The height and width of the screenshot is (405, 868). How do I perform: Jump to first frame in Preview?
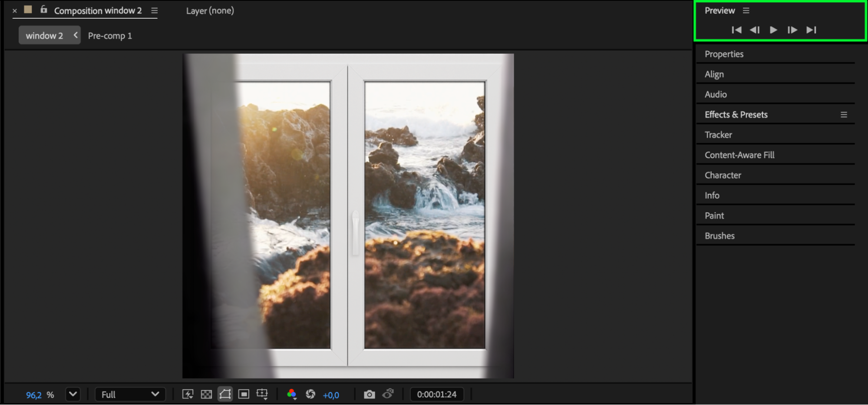pyautogui.click(x=736, y=30)
